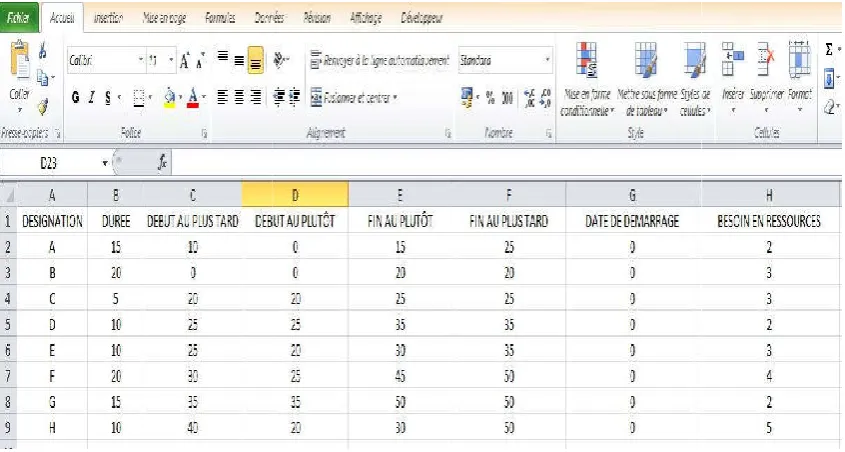Select the format painter brush icon
The width and height of the screenshot is (845, 452).
43,106
